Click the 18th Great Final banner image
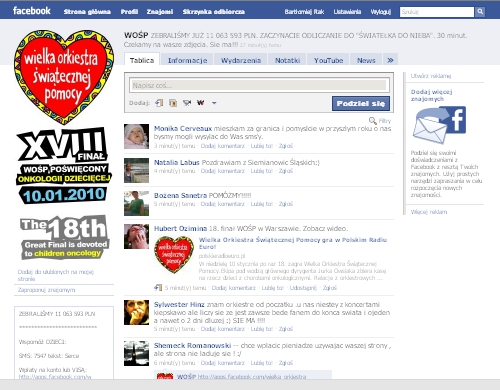 click(x=64, y=237)
